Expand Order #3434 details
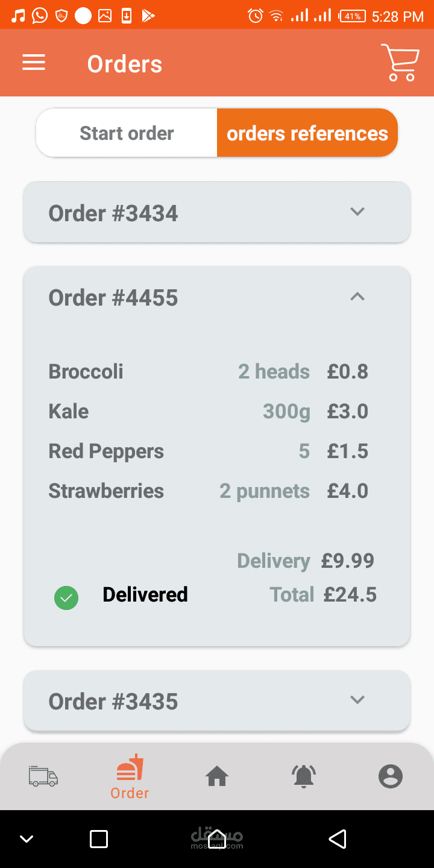 tap(357, 212)
